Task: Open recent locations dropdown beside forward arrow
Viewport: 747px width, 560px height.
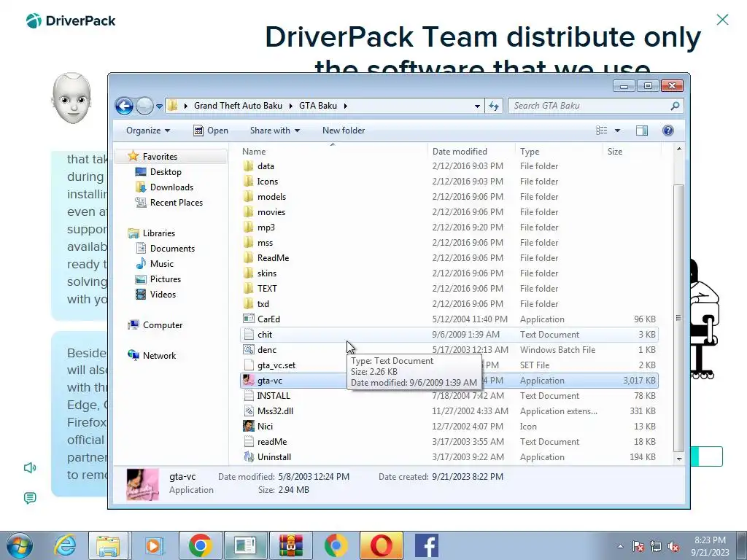Action: 159,106
